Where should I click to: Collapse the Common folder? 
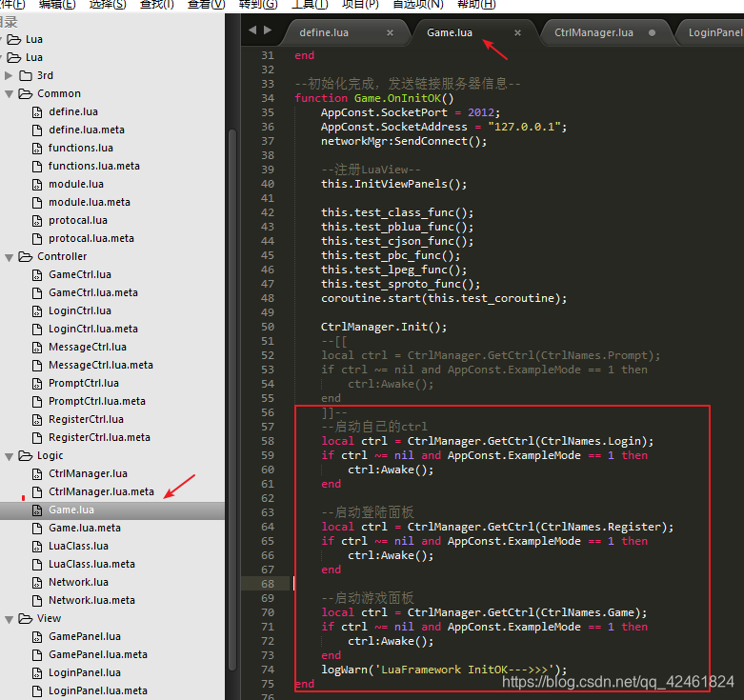pyautogui.click(x=9, y=94)
